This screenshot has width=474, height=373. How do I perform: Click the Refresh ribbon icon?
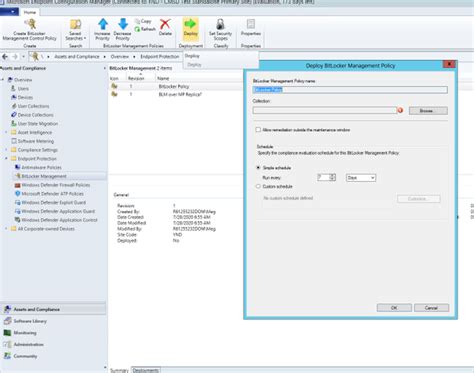[137, 29]
